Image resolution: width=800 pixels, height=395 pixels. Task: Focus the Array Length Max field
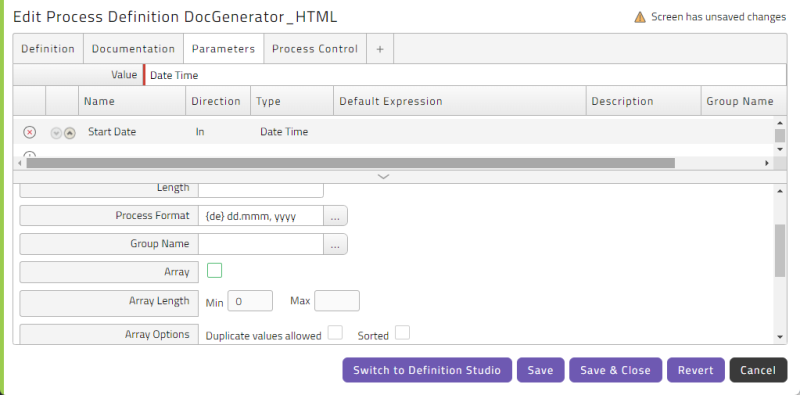pos(337,301)
